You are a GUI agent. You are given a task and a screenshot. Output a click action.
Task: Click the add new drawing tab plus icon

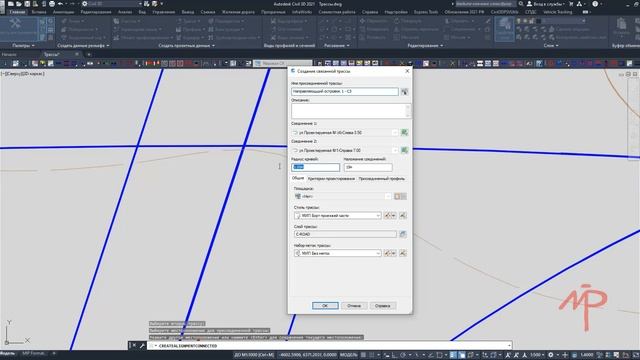(89, 54)
